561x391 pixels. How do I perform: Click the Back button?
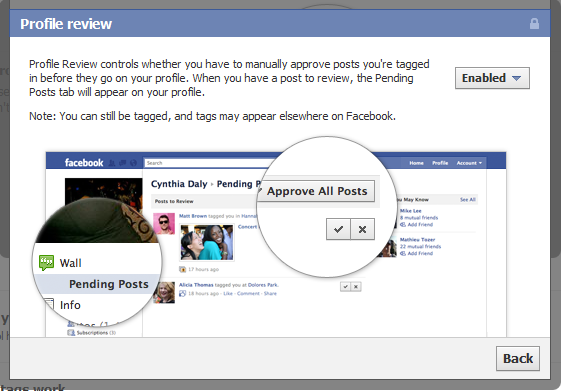518,358
